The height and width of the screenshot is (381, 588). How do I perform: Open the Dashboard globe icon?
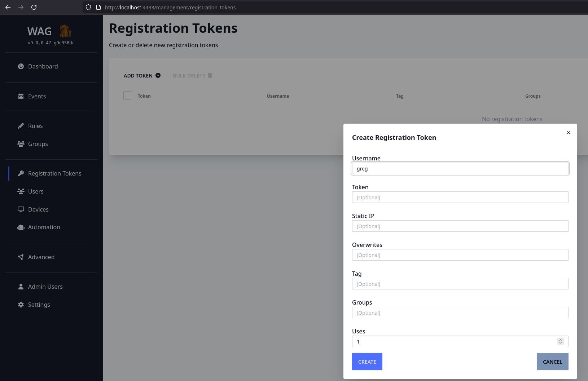tap(21, 66)
